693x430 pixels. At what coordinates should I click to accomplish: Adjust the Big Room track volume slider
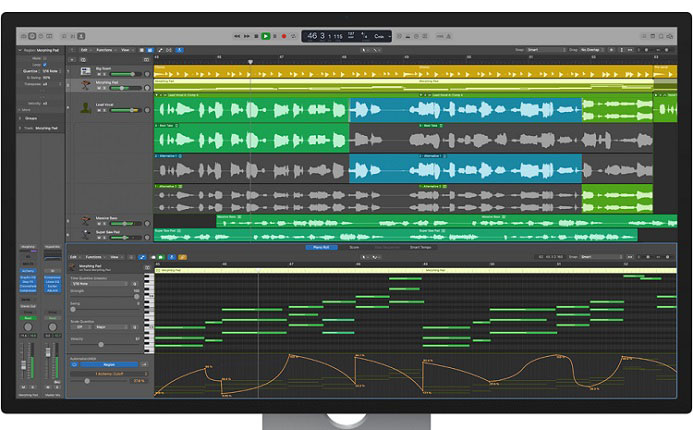126,74
